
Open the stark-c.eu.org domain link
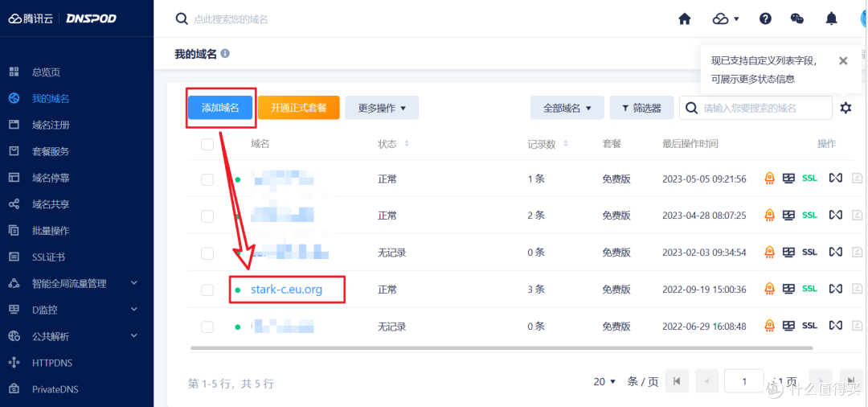(286, 289)
